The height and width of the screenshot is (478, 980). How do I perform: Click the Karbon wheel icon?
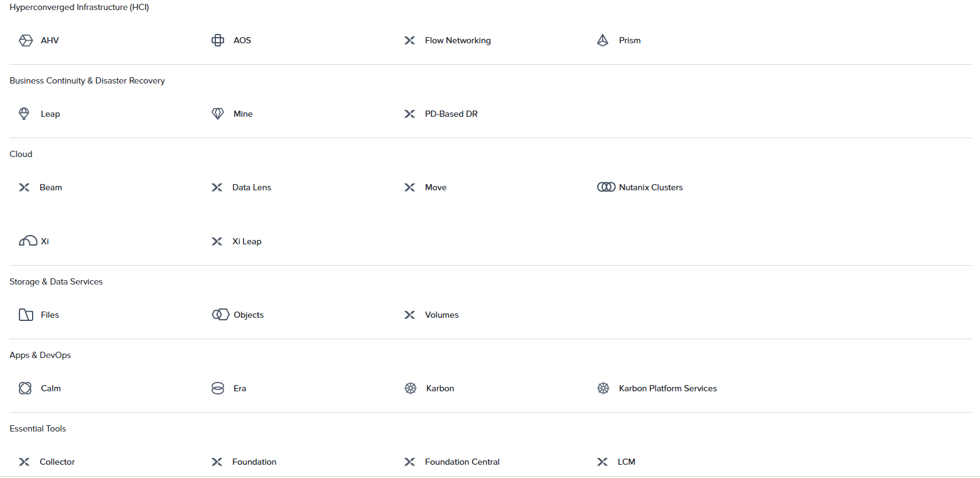(411, 388)
